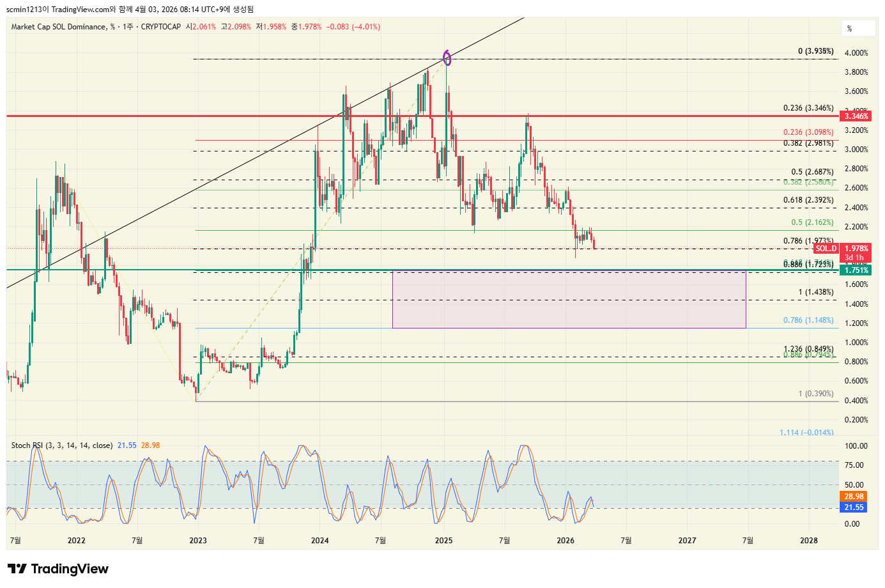Screen dimensions: 885x588
Task: Click the blue 0.786 (1.148%) Fibonacci label
Action: tap(808, 320)
